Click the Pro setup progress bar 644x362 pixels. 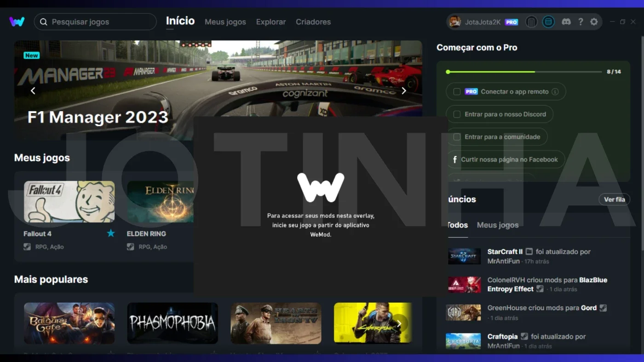point(524,72)
